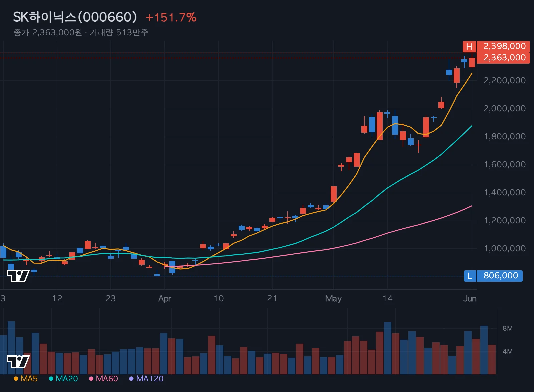Click the 거래량 513만주 volume text
This screenshot has width=534, height=392.
tap(119, 32)
